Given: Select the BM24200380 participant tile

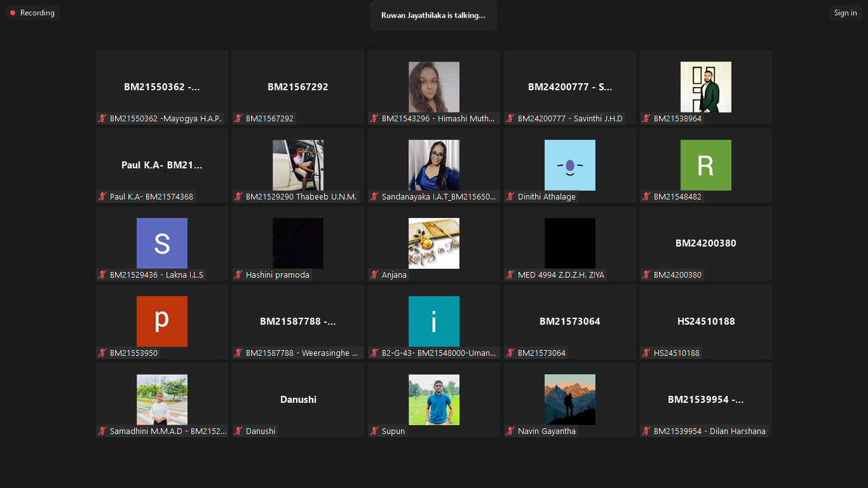Looking at the screenshot, I should (x=705, y=243).
